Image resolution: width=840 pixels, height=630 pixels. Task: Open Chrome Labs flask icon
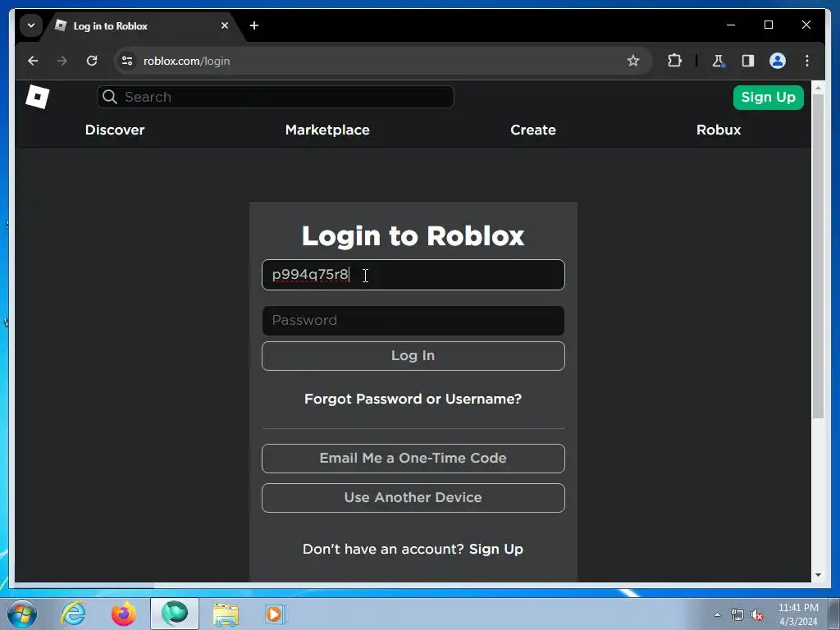coord(719,61)
